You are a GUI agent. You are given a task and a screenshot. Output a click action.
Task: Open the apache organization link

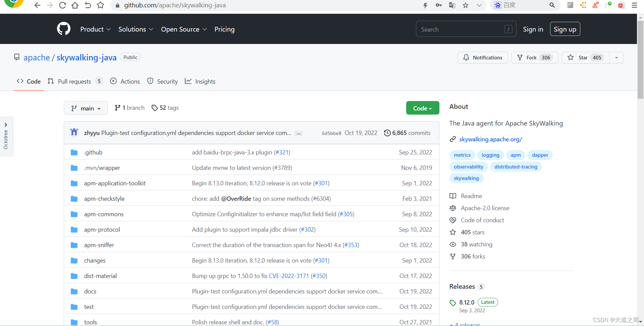(x=37, y=57)
